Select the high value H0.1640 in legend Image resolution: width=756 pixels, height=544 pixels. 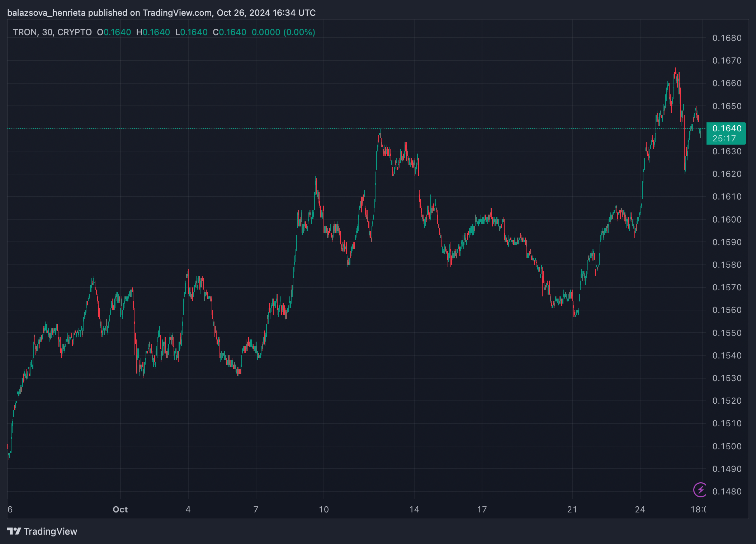153,32
